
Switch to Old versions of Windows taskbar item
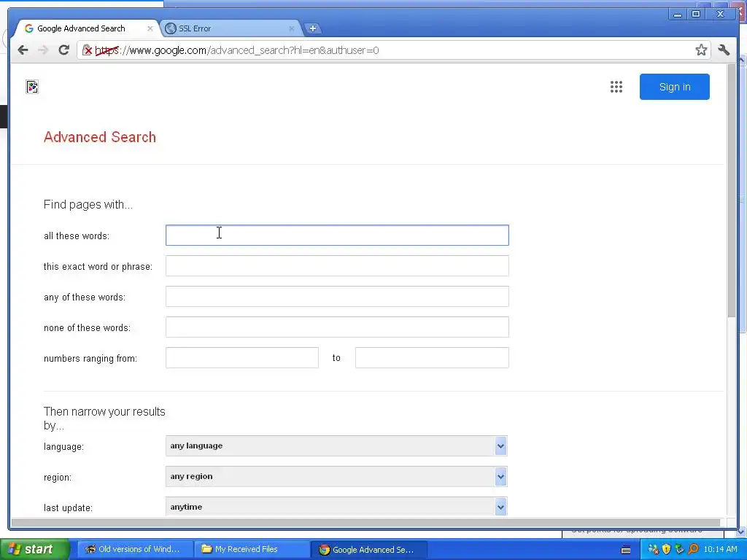point(135,550)
